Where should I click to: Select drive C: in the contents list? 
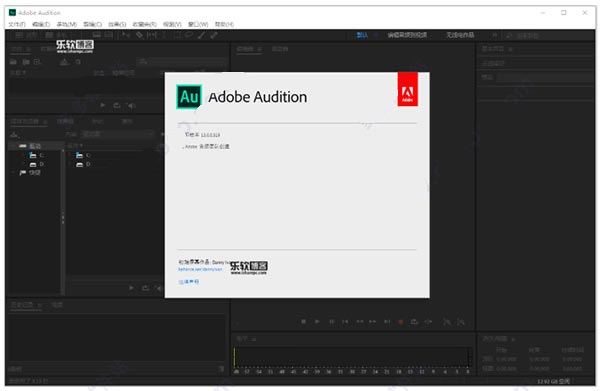(83, 155)
